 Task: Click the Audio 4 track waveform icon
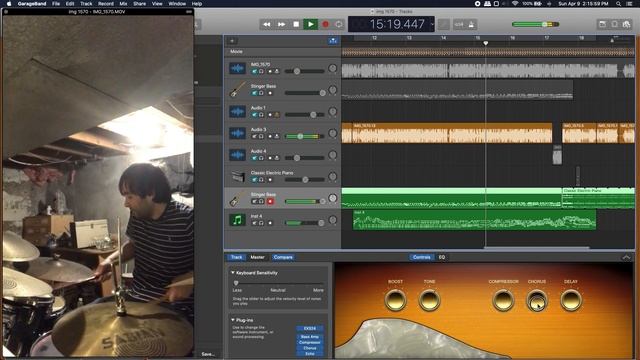pos(237,155)
